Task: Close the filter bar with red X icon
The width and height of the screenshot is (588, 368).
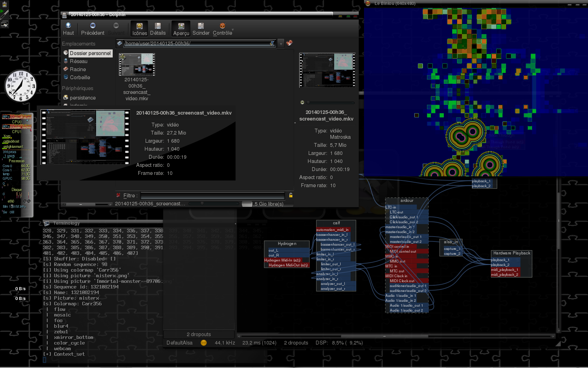Action: coord(118,195)
